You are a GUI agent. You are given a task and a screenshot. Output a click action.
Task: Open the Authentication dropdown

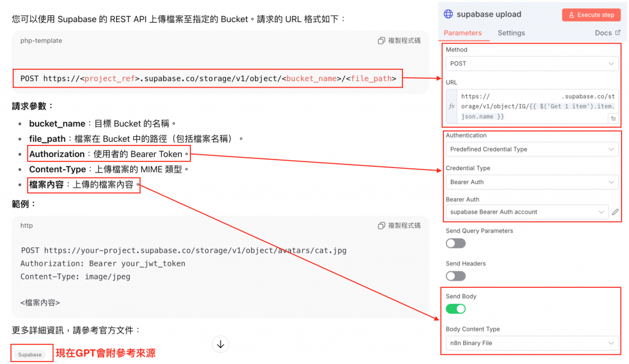click(x=531, y=149)
